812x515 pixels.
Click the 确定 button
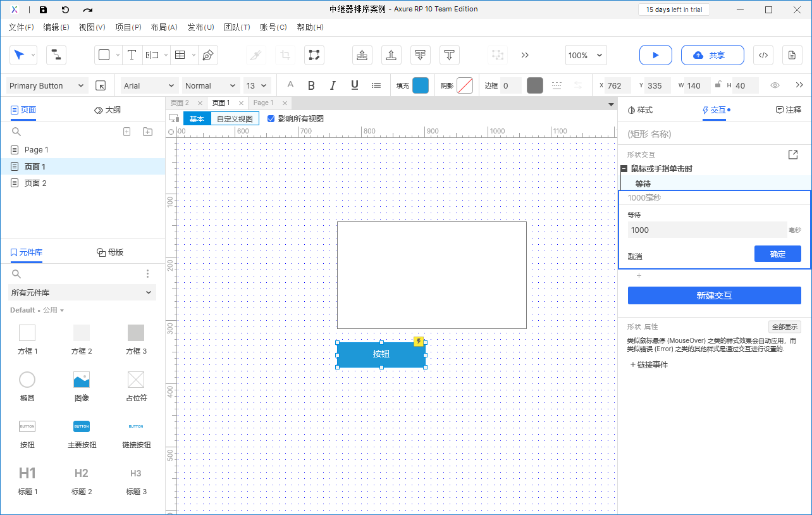[x=778, y=254]
